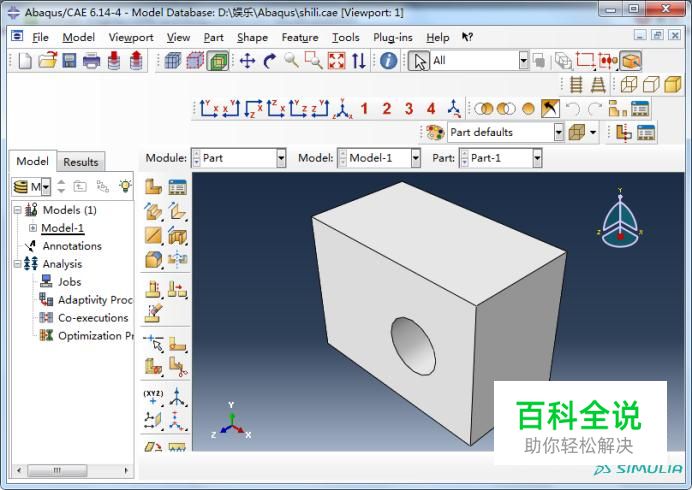Click the model tree scroll right arrow
The height and width of the screenshot is (490, 692).
pyautogui.click(x=126, y=471)
